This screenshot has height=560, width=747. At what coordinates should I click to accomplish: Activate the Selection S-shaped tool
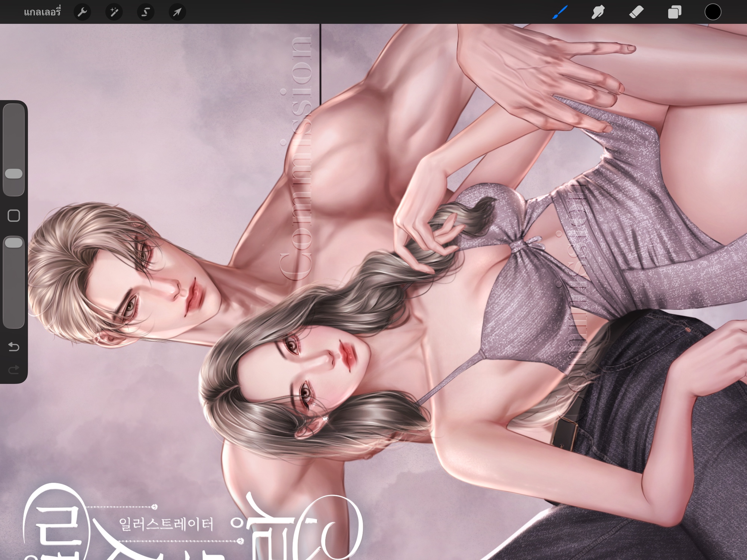pos(146,12)
